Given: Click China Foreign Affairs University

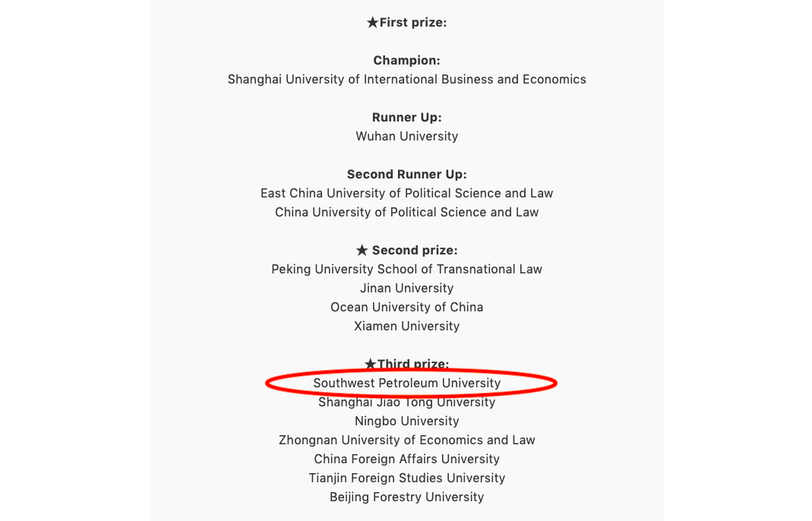Looking at the screenshot, I should pyautogui.click(x=406, y=459).
